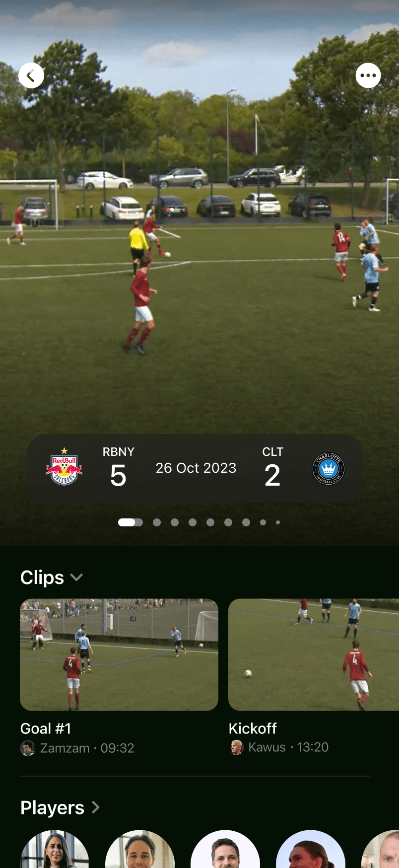Select the active first carousel indicator

[131, 522]
